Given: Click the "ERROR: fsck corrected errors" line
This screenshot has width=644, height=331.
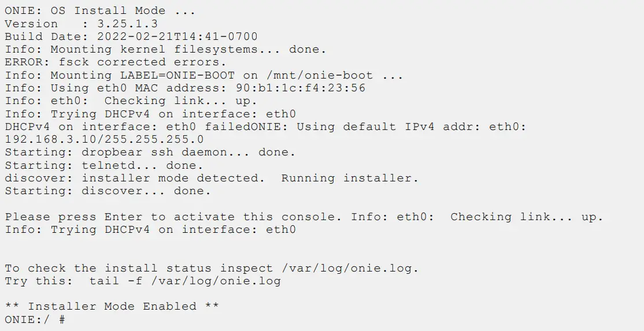Looking at the screenshot, I should pyautogui.click(x=116, y=62).
